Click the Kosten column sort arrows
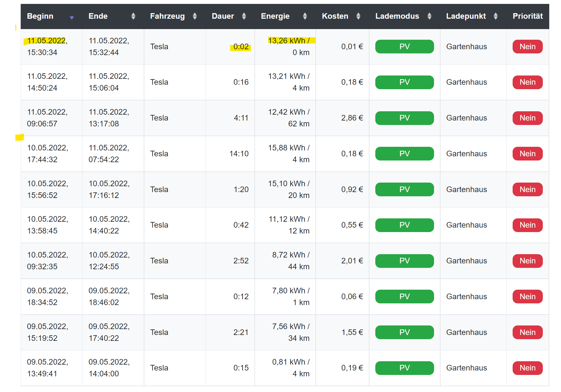The height and width of the screenshot is (392, 561). point(358,16)
